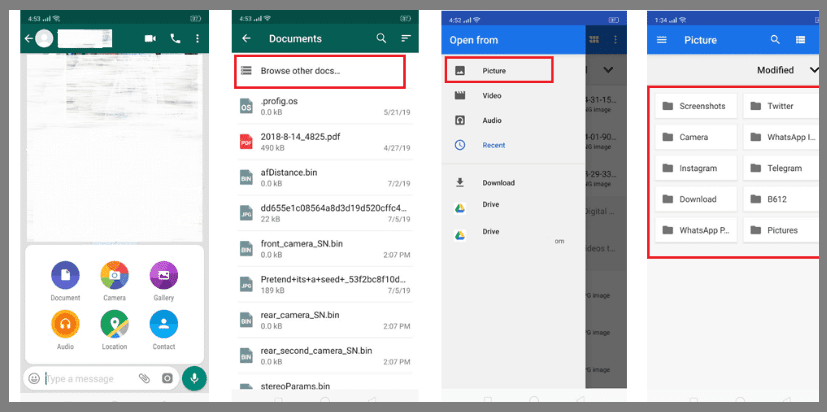Image resolution: width=827 pixels, height=412 pixels.
Task: Select Recent in the Open from menu
Action: click(x=493, y=145)
